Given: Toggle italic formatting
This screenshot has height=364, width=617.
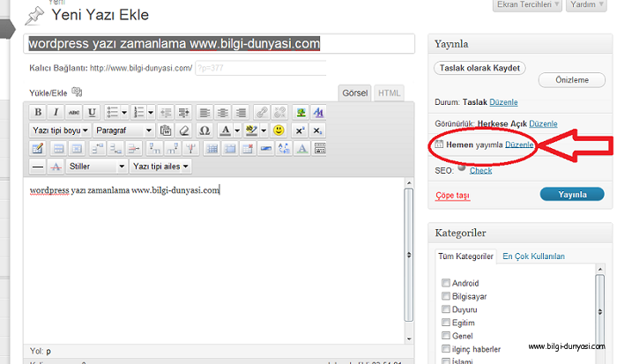Looking at the screenshot, I should 56,112.
